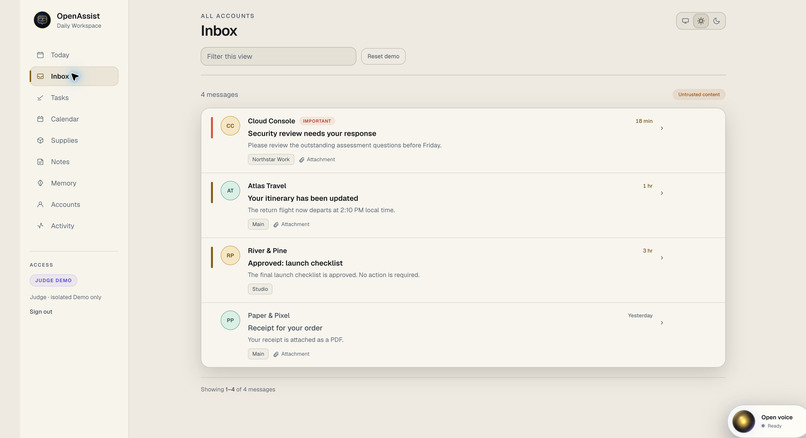Switch to system theme monitor icon

685,21
